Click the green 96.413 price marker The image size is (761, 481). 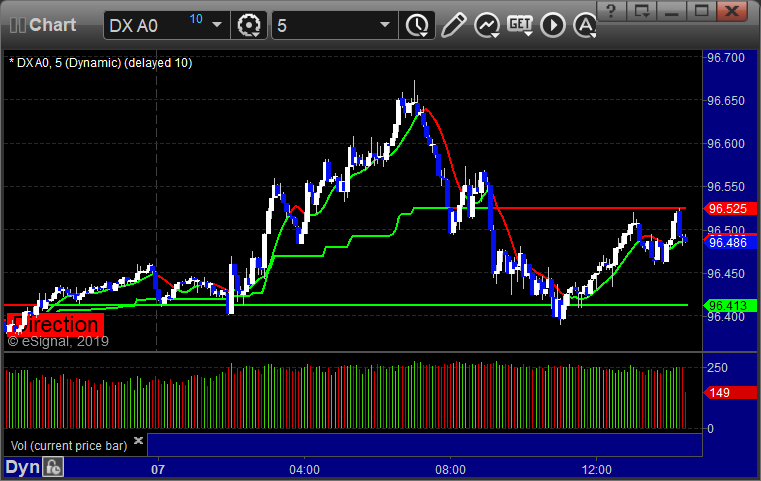point(729,306)
